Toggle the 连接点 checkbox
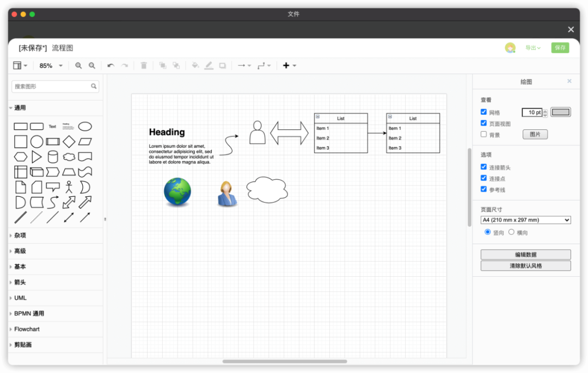 (x=484, y=178)
